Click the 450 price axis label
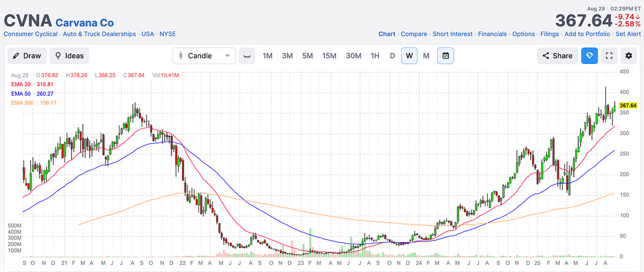This screenshot has height=272, width=644. tap(624, 72)
